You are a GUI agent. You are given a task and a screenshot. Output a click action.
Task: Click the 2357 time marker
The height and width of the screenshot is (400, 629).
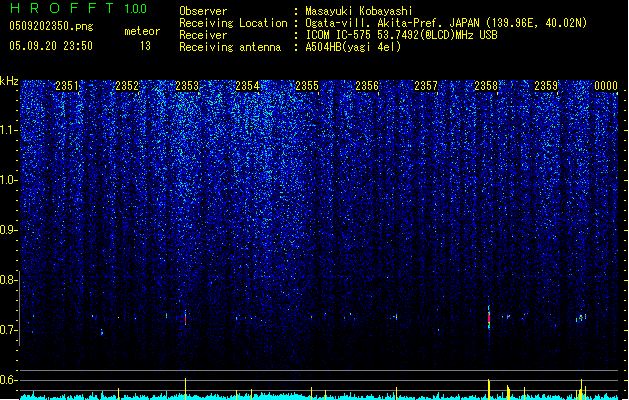426,86
